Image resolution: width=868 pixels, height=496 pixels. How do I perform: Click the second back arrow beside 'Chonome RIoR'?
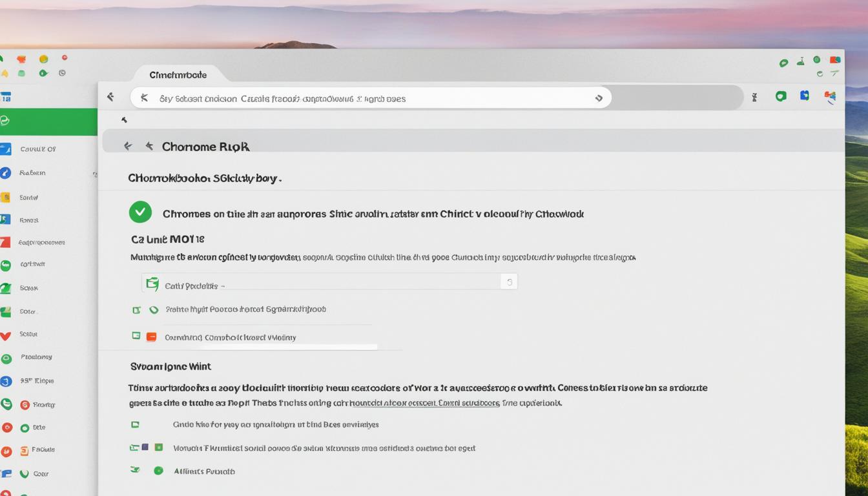pos(149,147)
